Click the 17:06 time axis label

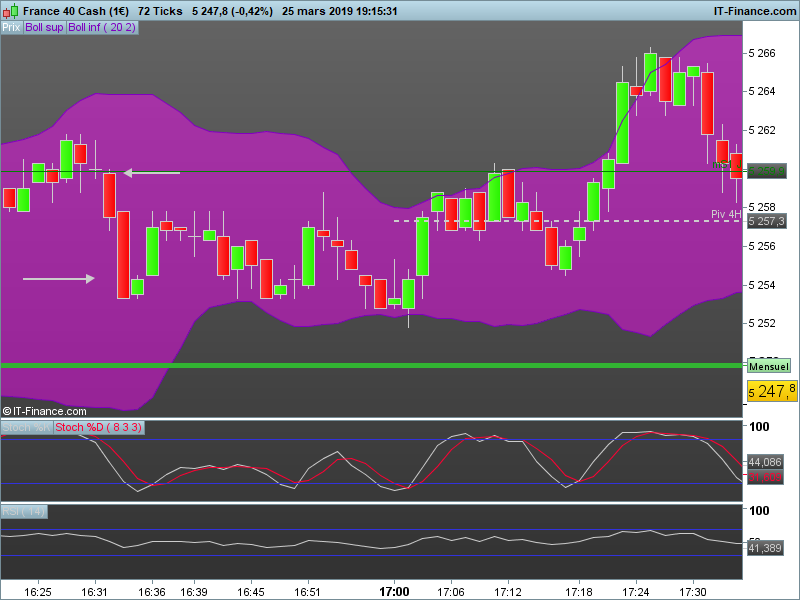point(451,592)
